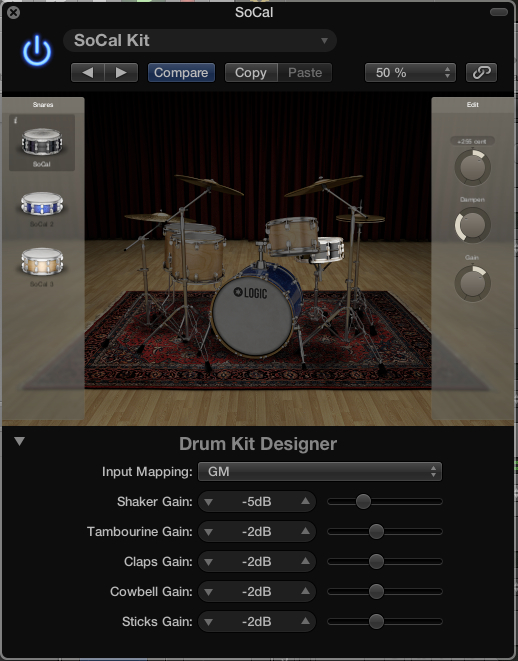
Task: Go to the next preset
Action: click(x=121, y=73)
